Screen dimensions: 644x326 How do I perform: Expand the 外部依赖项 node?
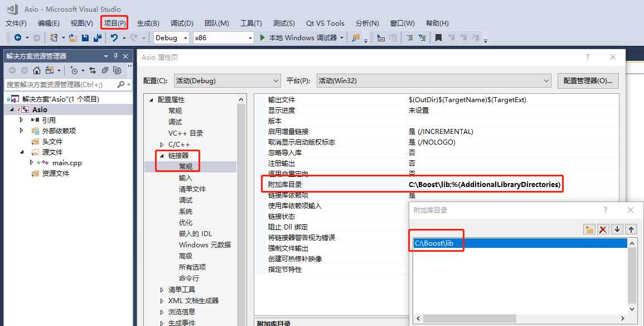[21, 131]
